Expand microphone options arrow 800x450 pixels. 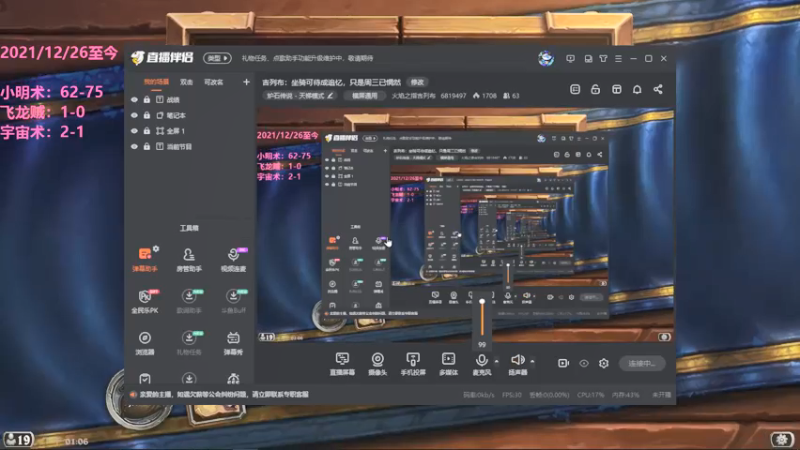pos(496,361)
